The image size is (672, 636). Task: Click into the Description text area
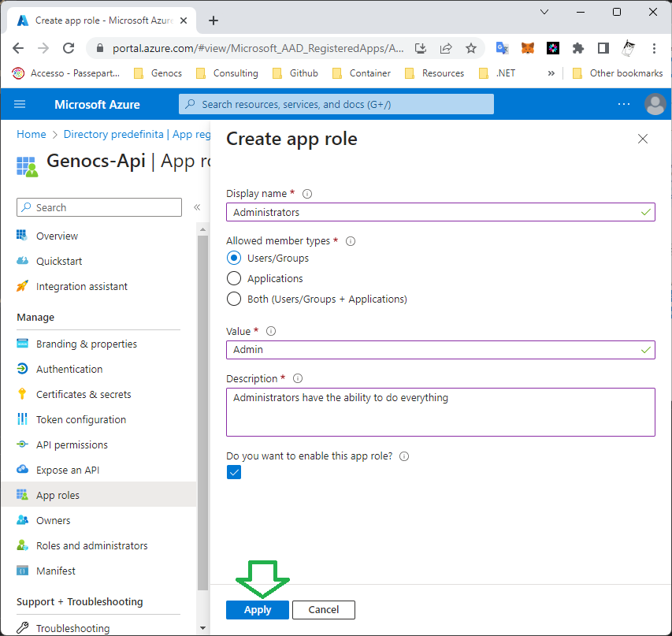tap(440, 412)
